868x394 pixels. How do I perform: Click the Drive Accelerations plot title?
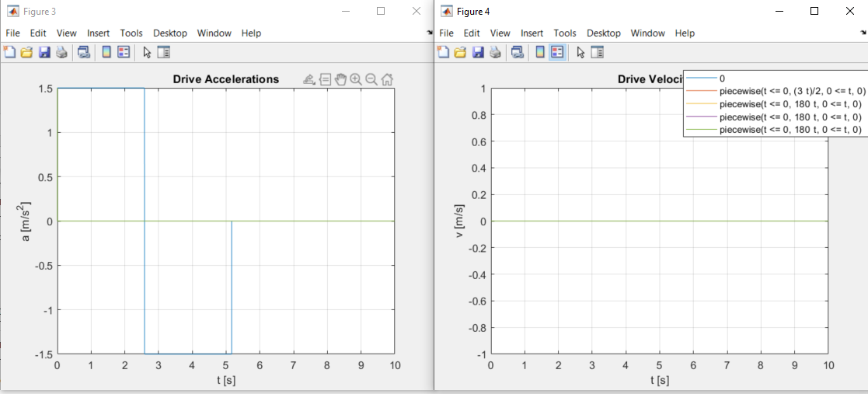pos(225,79)
